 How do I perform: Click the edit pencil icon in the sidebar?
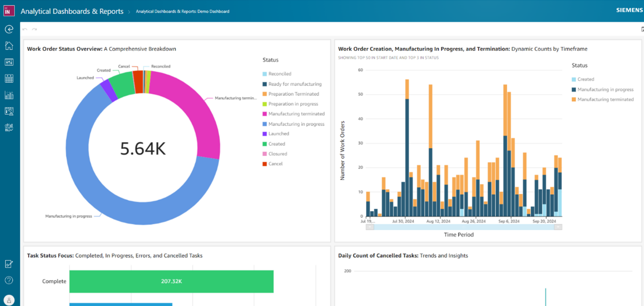point(9,264)
